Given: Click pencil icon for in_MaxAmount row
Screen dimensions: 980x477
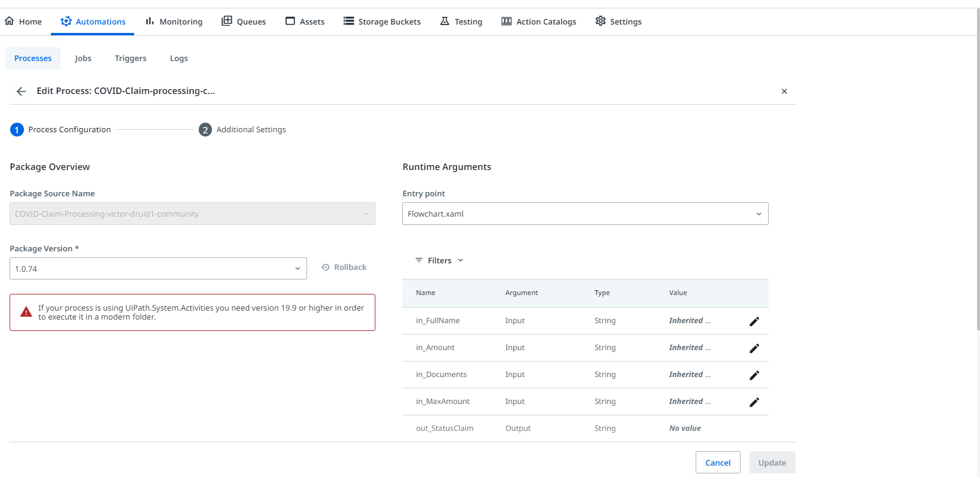Looking at the screenshot, I should click(x=754, y=402).
